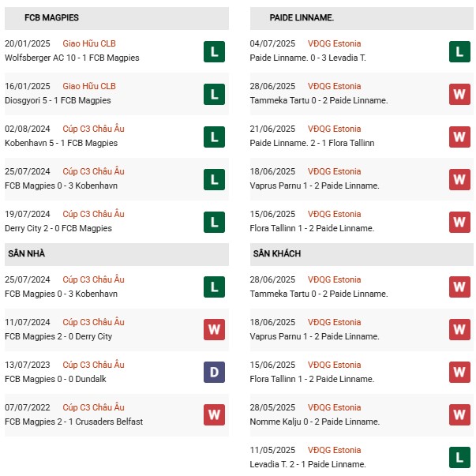
Task: Open the SÂN NHÀ section header
Action: [27, 253]
